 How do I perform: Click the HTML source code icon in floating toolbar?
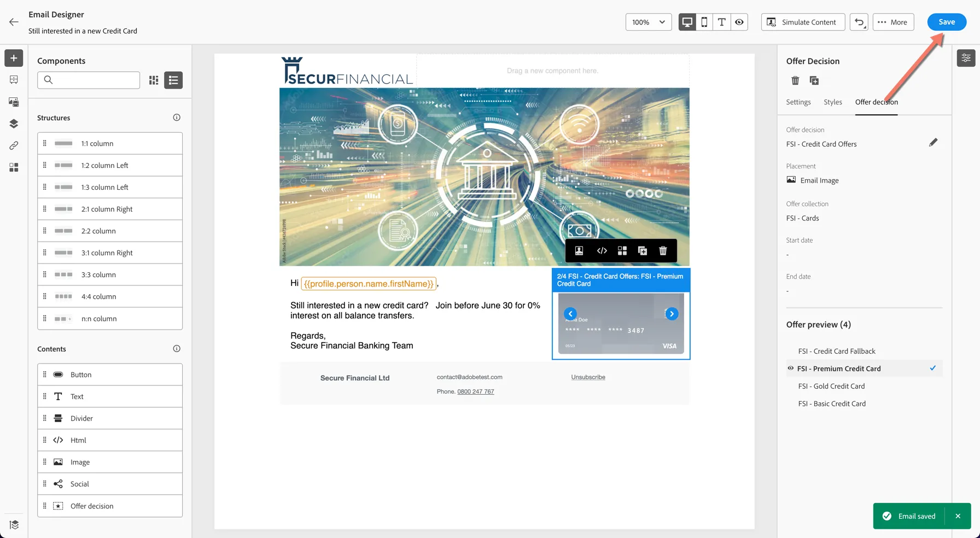coord(602,251)
